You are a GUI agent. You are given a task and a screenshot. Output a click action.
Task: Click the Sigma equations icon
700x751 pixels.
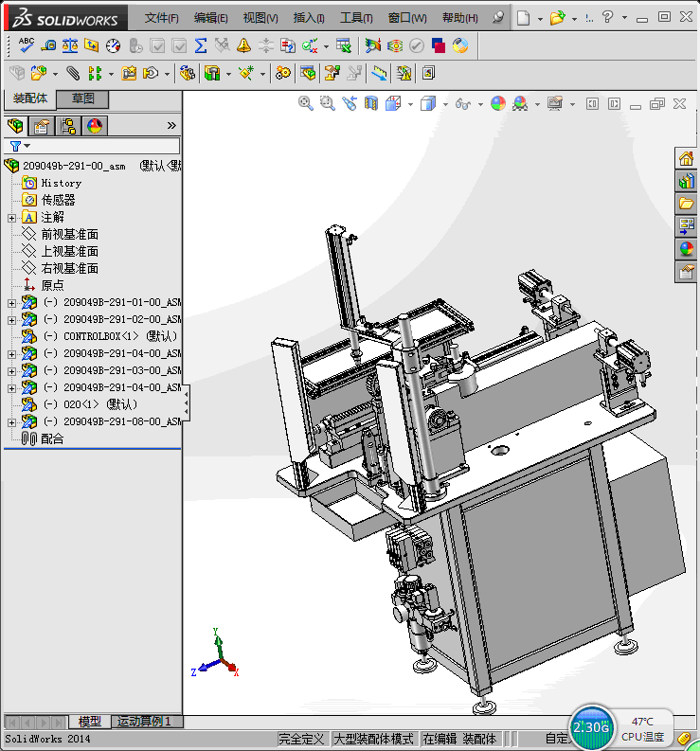point(201,45)
